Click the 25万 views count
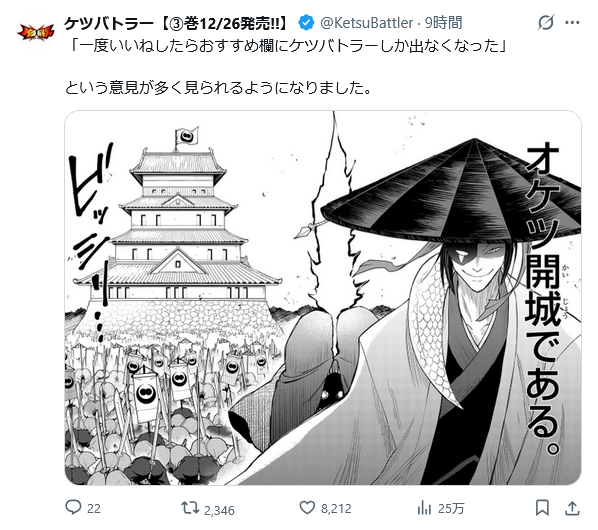 451,509
